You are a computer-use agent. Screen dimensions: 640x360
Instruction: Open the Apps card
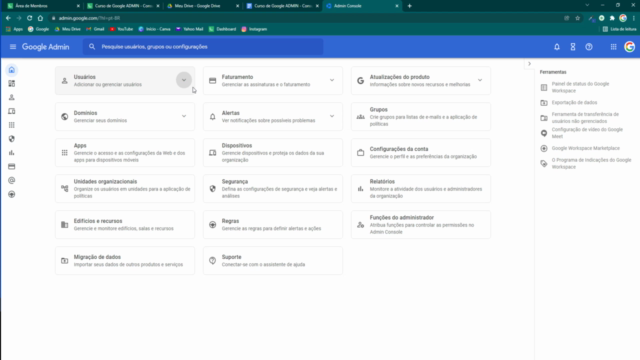point(125,153)
